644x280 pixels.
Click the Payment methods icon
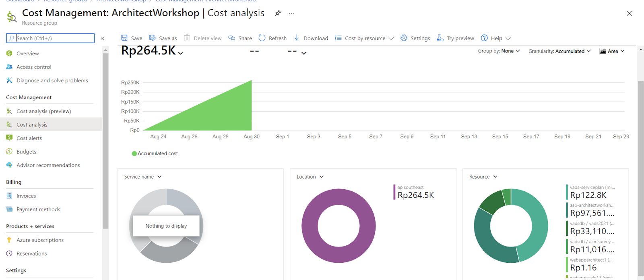(9, 209)
